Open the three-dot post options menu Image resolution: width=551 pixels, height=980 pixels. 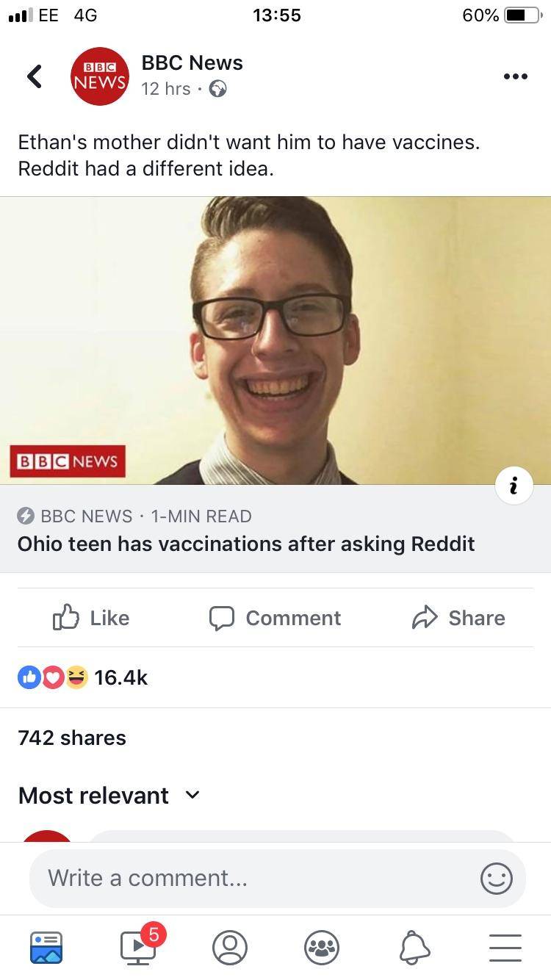(x=515, y=76)
